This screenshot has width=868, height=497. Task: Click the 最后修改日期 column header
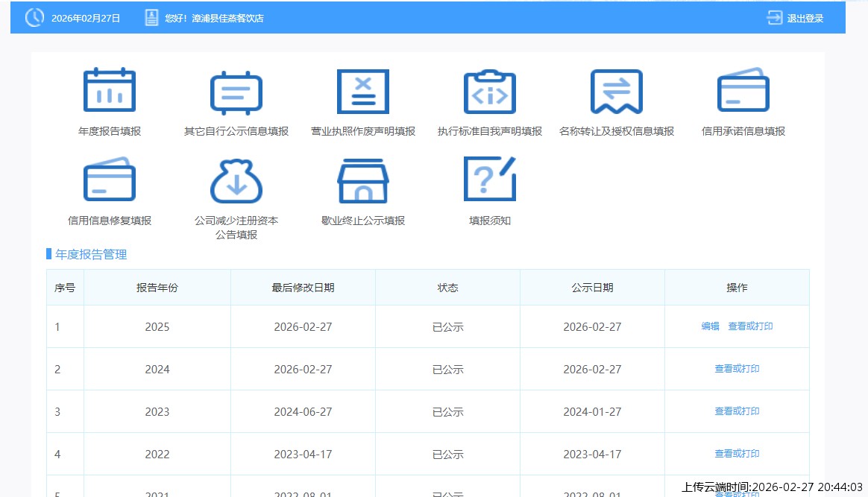304,288
